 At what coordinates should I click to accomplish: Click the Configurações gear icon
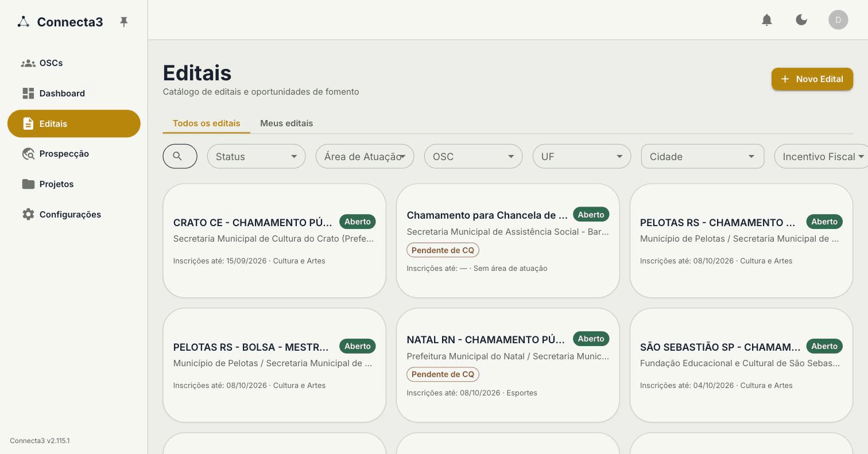[x=28, y=215]
